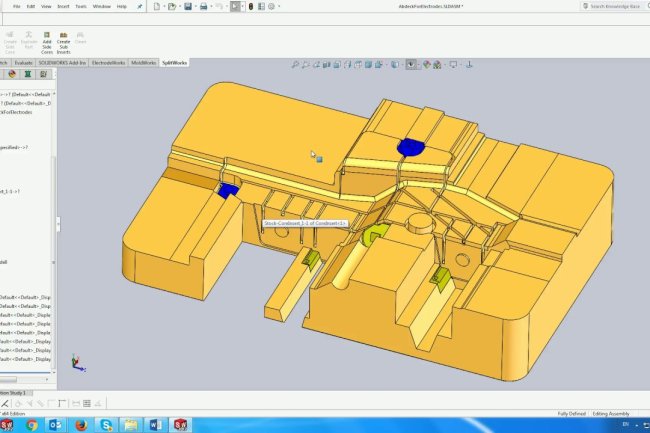Open the Window menu
650x433 pixels.
[x=102, y=6]
